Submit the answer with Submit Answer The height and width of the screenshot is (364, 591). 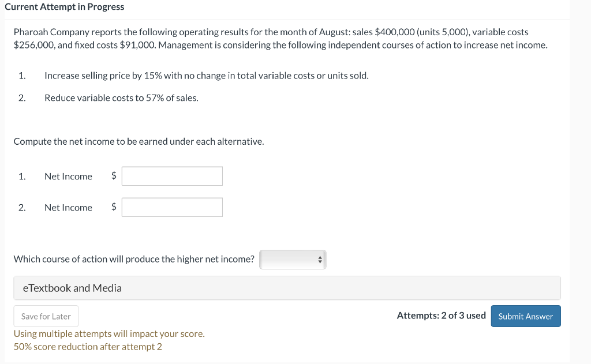click(525, 316)
